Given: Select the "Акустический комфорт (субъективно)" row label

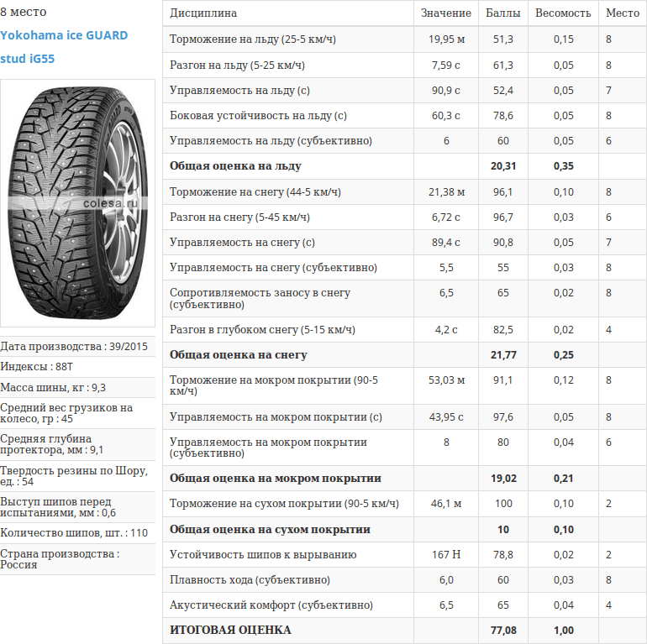Looking at the screenshot, I should (271, 605).
